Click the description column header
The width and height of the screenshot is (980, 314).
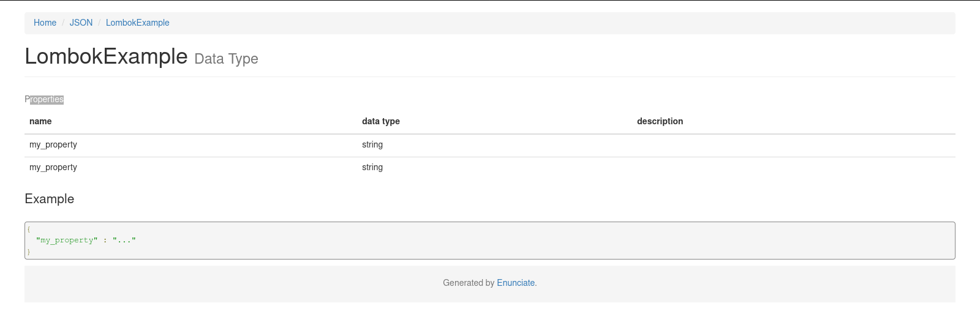click(x=660, y=121)
